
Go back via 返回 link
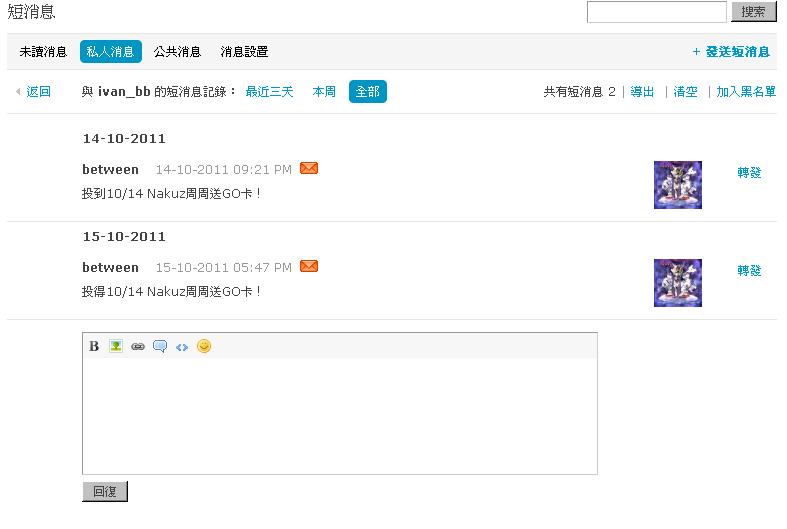click(x=38, y=92)
